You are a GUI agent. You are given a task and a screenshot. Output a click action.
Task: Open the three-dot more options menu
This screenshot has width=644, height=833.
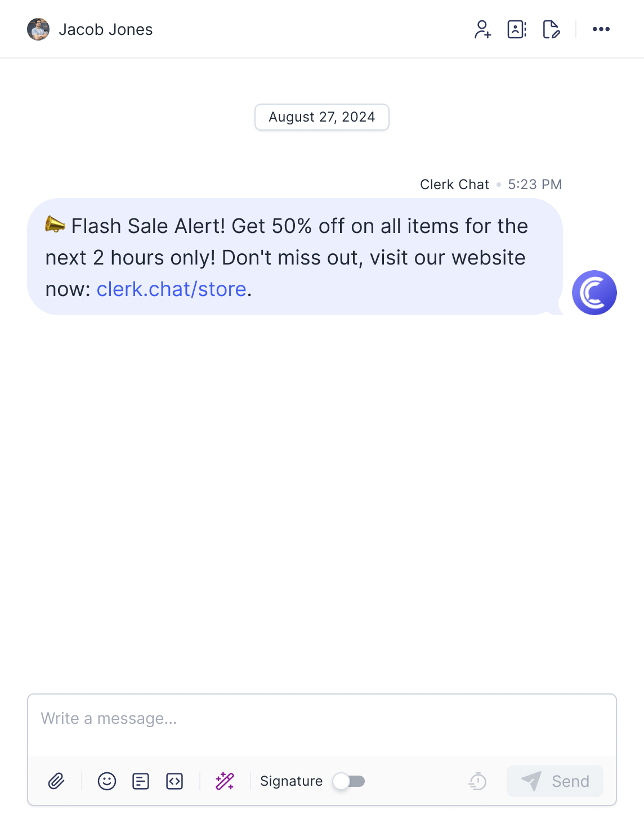click(x=601, y=29)
